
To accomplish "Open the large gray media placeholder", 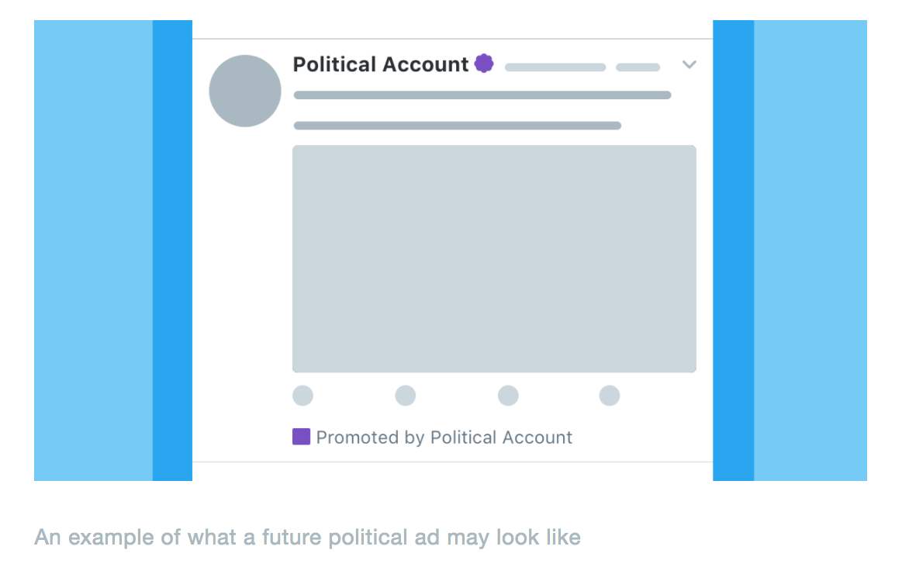I will (x=494, y=258).
